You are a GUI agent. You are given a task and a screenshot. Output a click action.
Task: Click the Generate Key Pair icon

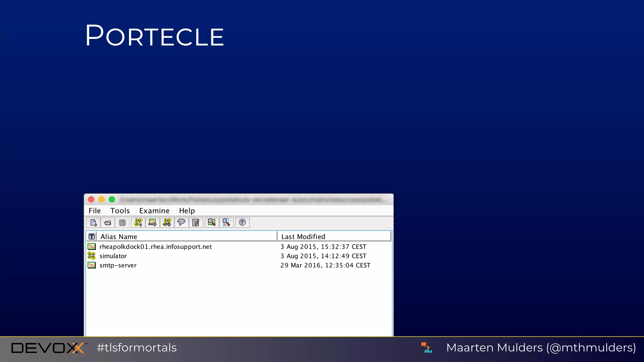[138, 223]
